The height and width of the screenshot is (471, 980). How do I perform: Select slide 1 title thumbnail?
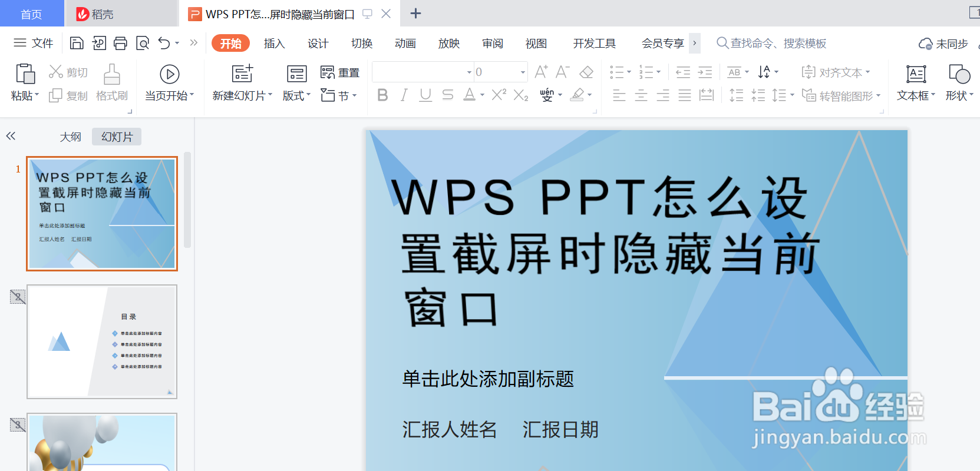coord(102,214)
